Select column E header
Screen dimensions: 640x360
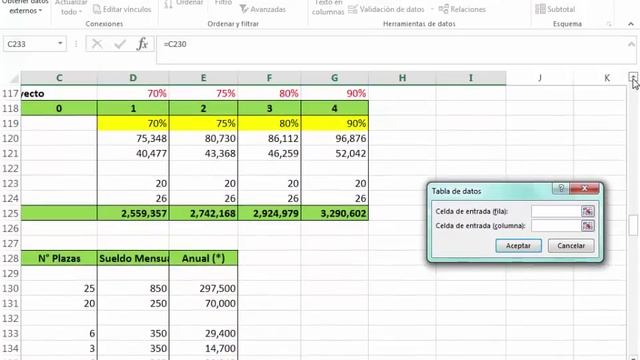click(x=203, y=78)
